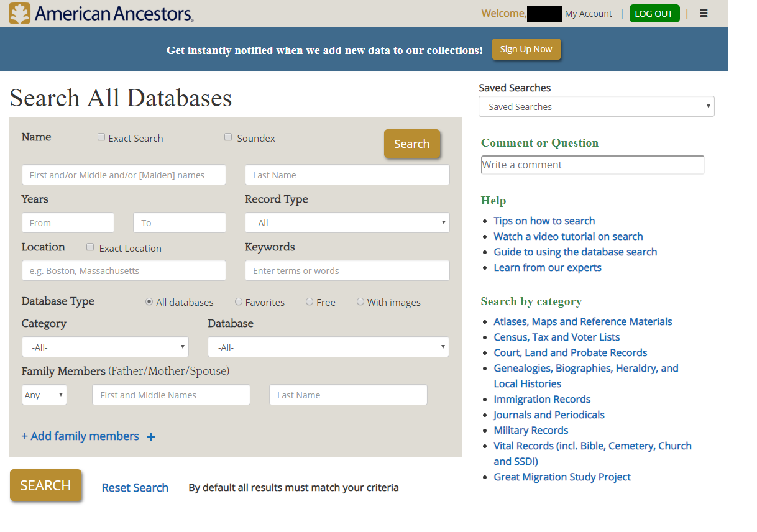Expand the Database dropdown
The image size is (757, 532).
(x=328, y=347)
